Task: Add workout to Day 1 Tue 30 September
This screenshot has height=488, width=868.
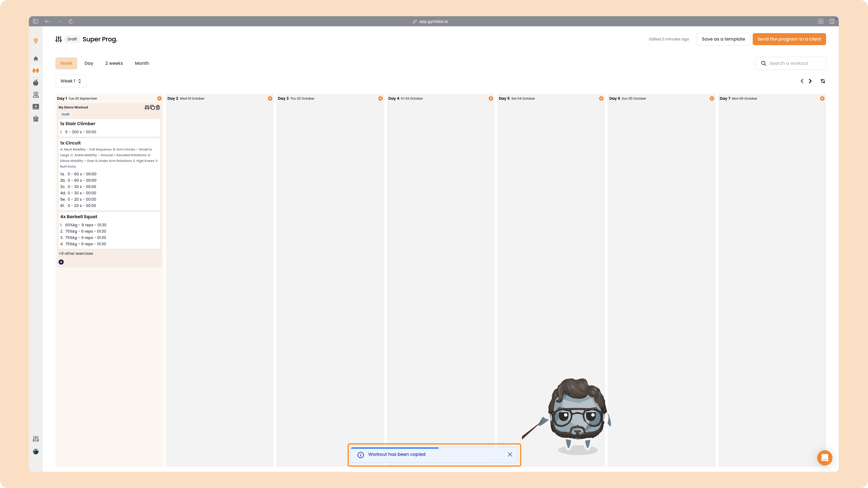Action: tap(159, 98)
